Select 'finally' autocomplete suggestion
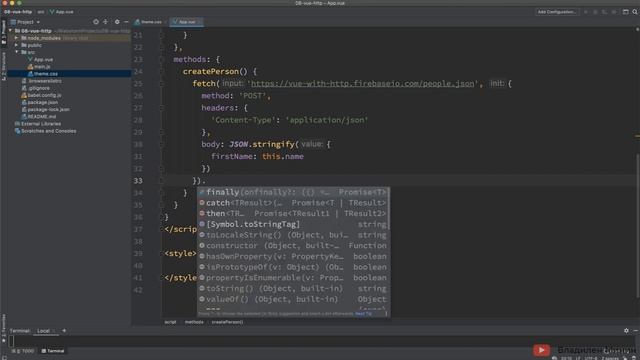The height and width of the screenshot is (360, 640). click(293, 192)
